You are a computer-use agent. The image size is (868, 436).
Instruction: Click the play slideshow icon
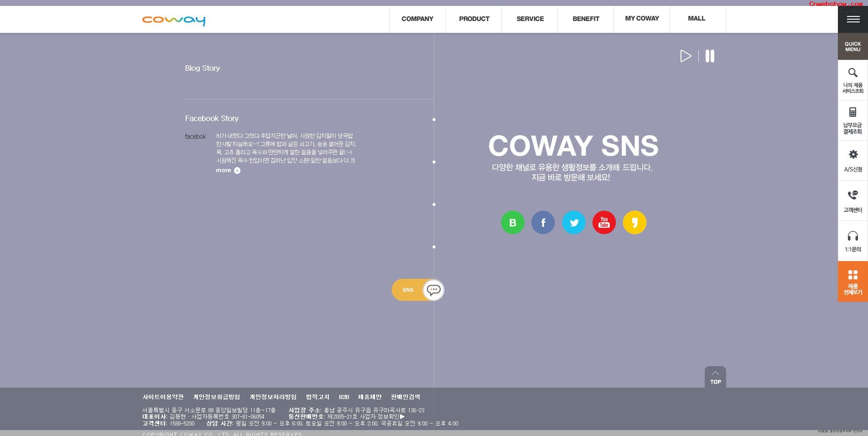pyautogui.click(x=686, y=56)
